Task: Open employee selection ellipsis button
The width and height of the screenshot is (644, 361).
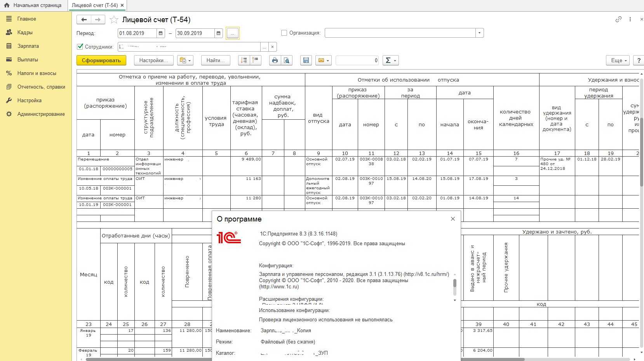Action: [265, 47]
